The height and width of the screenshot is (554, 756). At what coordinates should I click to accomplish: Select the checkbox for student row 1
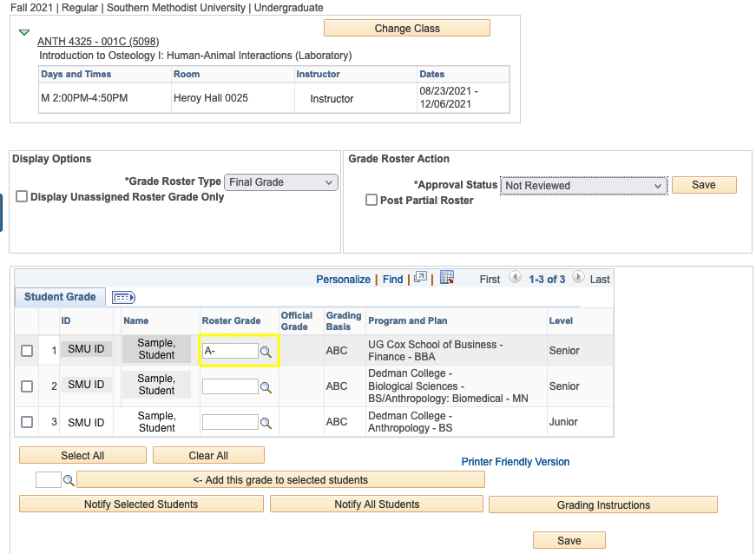27,351
